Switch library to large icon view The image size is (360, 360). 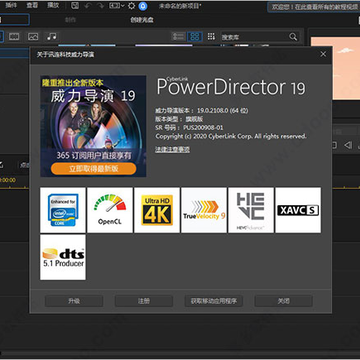[195, 36]
